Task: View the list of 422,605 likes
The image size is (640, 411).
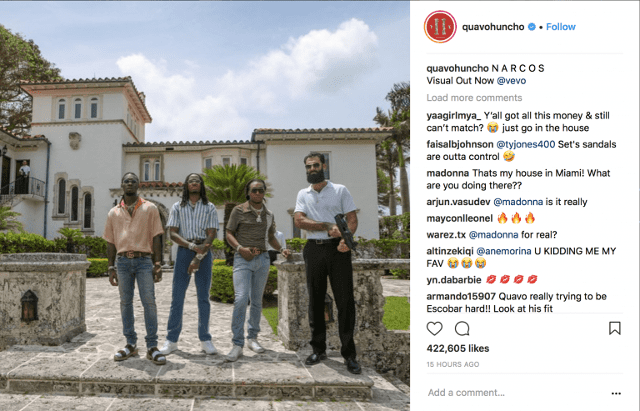Action: pos(458,349)
